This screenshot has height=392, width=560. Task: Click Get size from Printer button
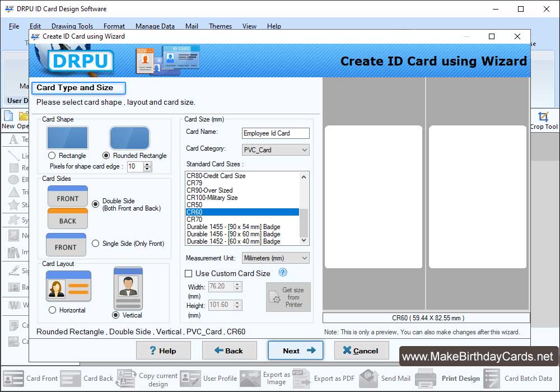tap(288, 297)
